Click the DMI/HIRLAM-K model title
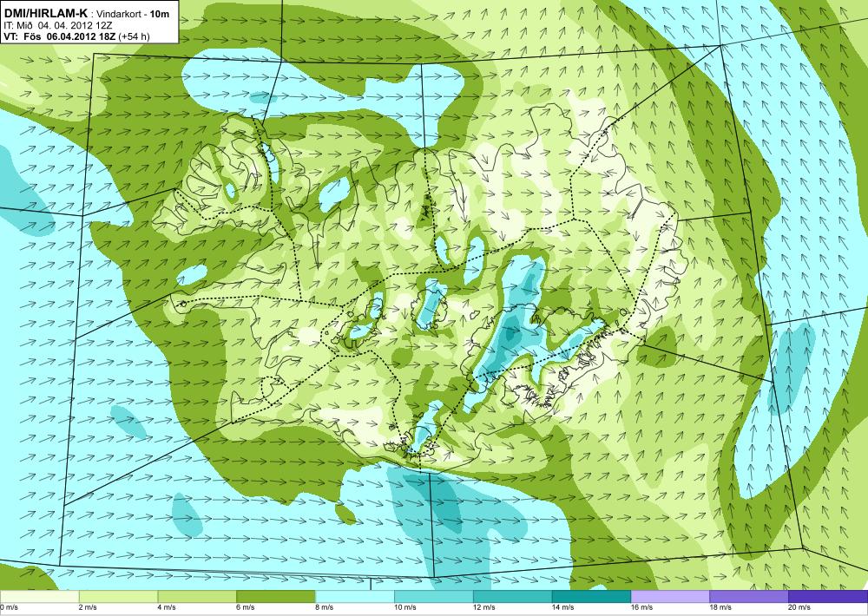 tap(45, 13)
